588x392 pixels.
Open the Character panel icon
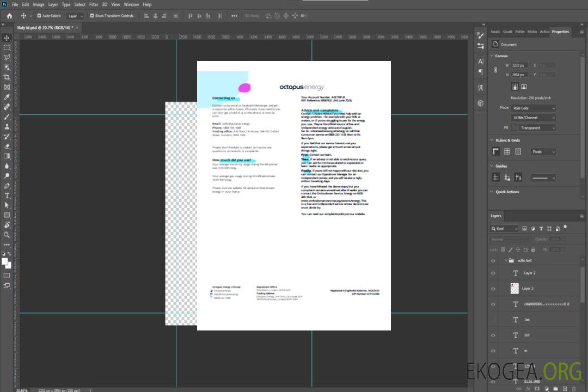(x=481, y=62)
